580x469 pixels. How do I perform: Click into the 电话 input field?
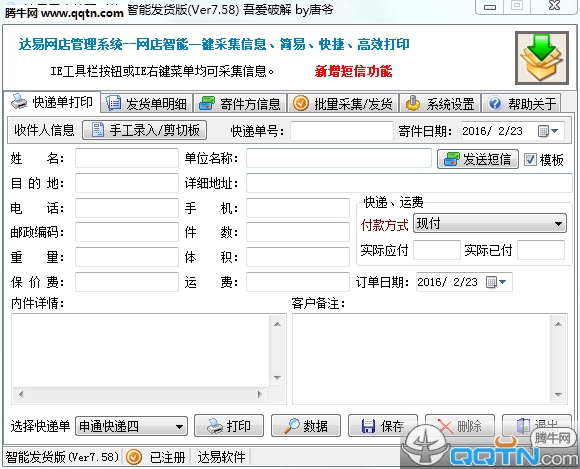pyautogui.click(x=127, y=208)
